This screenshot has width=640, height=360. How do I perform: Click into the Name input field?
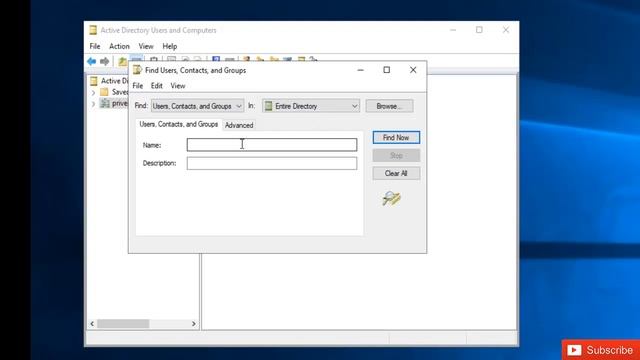click(272, 144)
